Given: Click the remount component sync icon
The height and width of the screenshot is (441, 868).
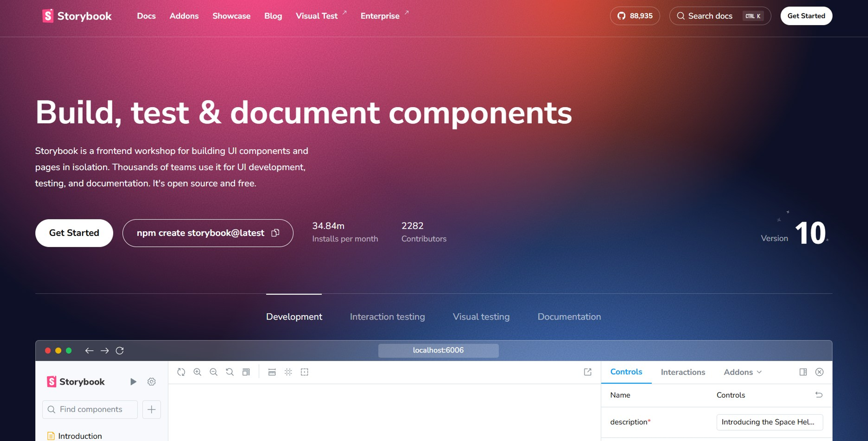Looking at the screenshot, I should pyautogui.click(x=181, y=372).
